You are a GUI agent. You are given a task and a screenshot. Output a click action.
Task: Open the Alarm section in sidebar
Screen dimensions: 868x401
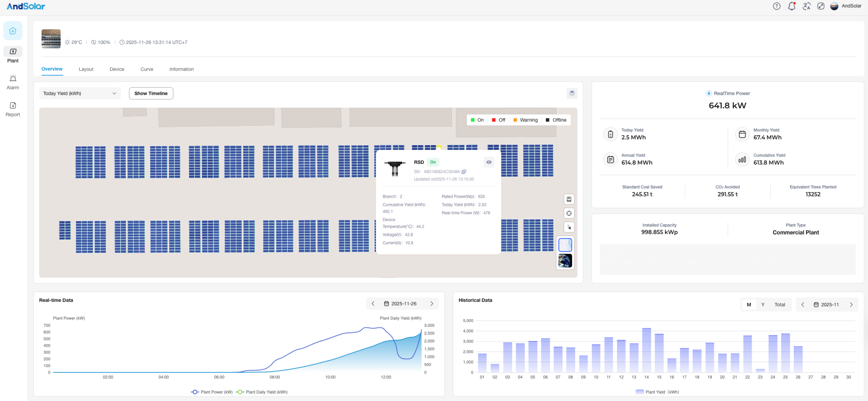tap(13, 82)
